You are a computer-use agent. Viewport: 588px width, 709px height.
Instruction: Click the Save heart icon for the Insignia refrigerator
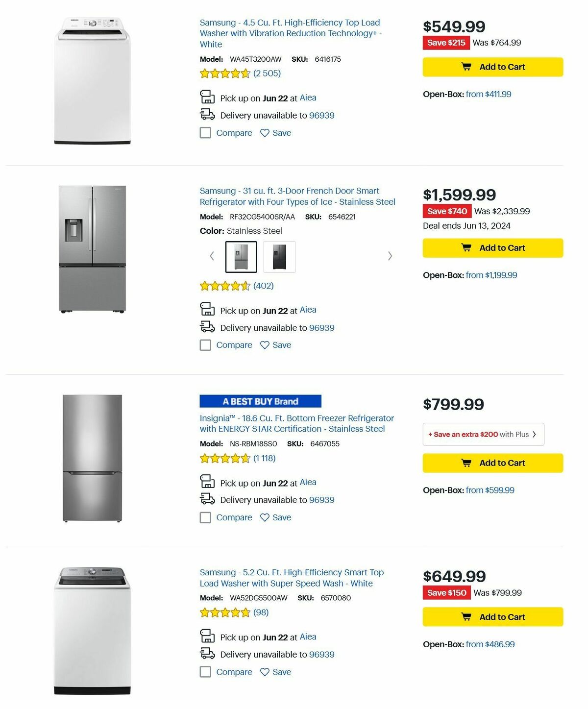265,517
